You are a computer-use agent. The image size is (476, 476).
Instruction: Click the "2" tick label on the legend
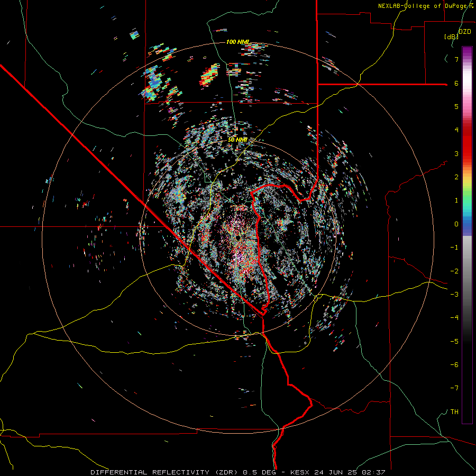pos(456,177)
